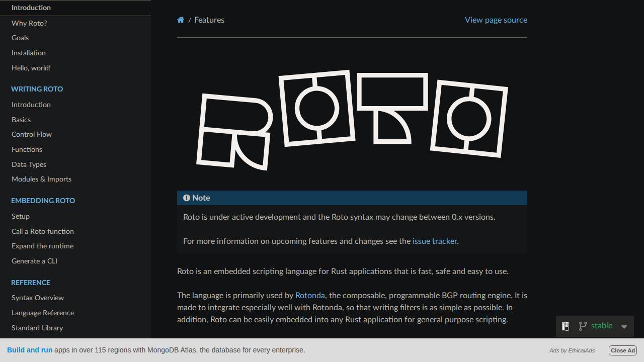Screen dimensions: 644x362
Task: Open the Functions page
Action: tap(75, 149)
